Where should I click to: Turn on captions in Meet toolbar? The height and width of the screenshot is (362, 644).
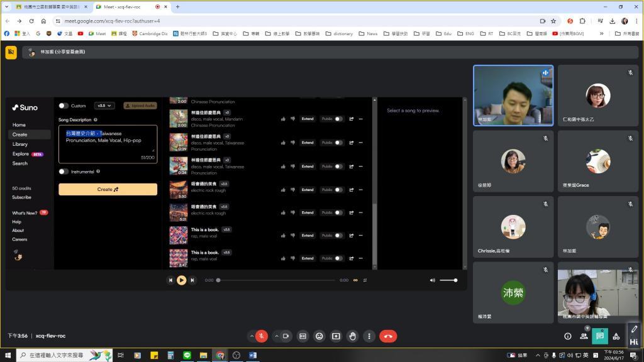point(303,336)
